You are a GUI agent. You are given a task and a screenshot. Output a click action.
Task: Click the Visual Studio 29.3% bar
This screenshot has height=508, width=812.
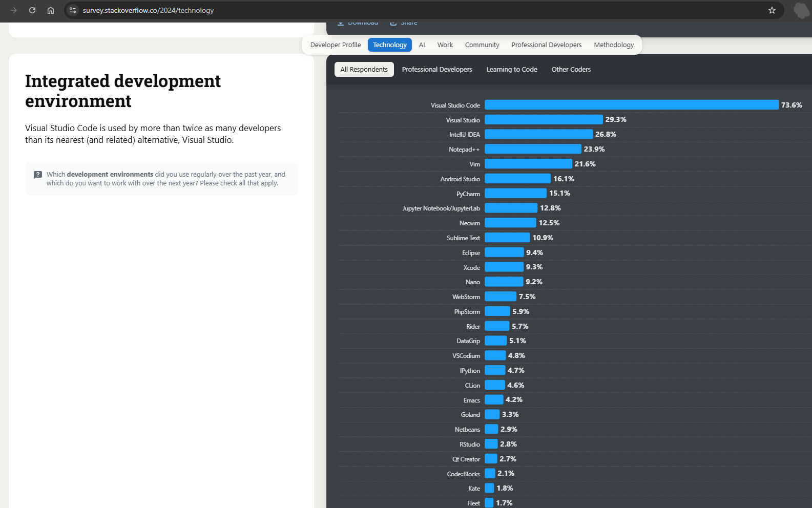(x=544, y=119)
